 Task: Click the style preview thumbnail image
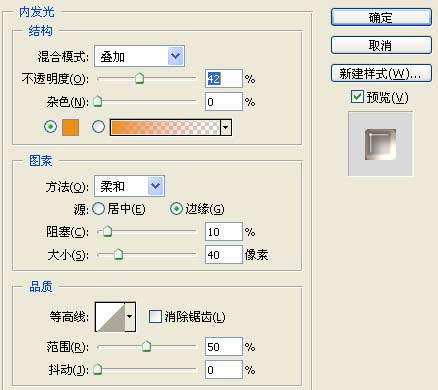click(381, 144)
